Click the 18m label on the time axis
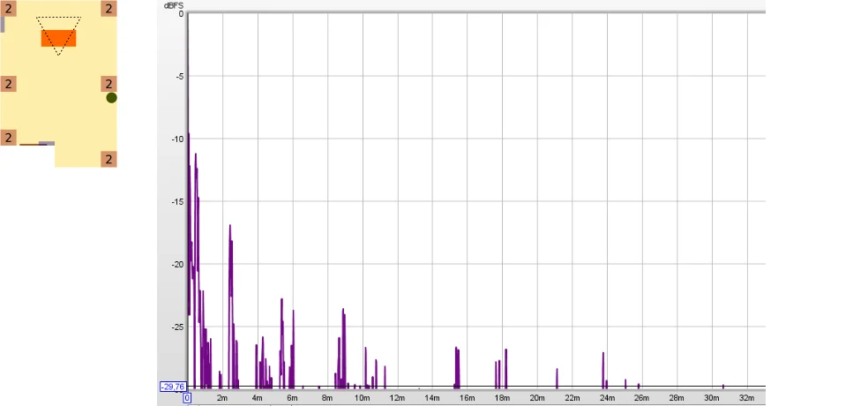Screen dimensions: 868x406 tap(502, 398)
